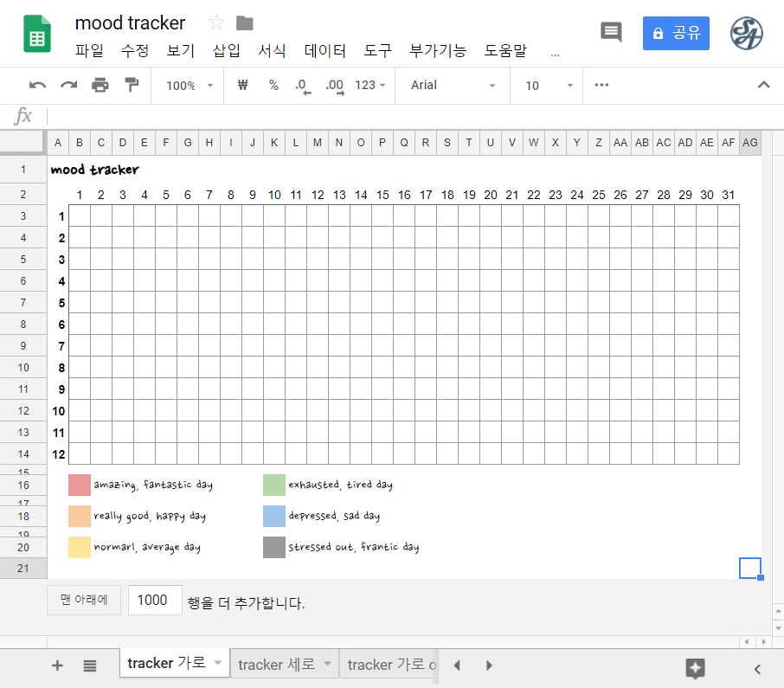Switch to the tracker 세로 tab
Viewport: 784px width, 688px height.
(x=277, y=663)
